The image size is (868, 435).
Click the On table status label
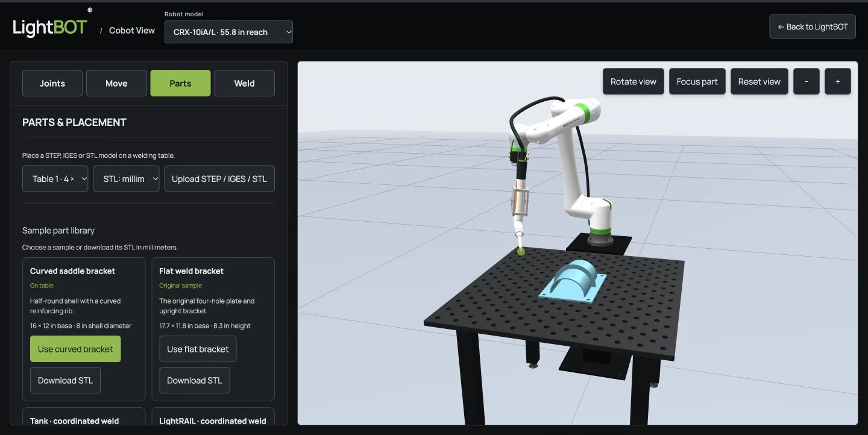click(x=42, y=286)
